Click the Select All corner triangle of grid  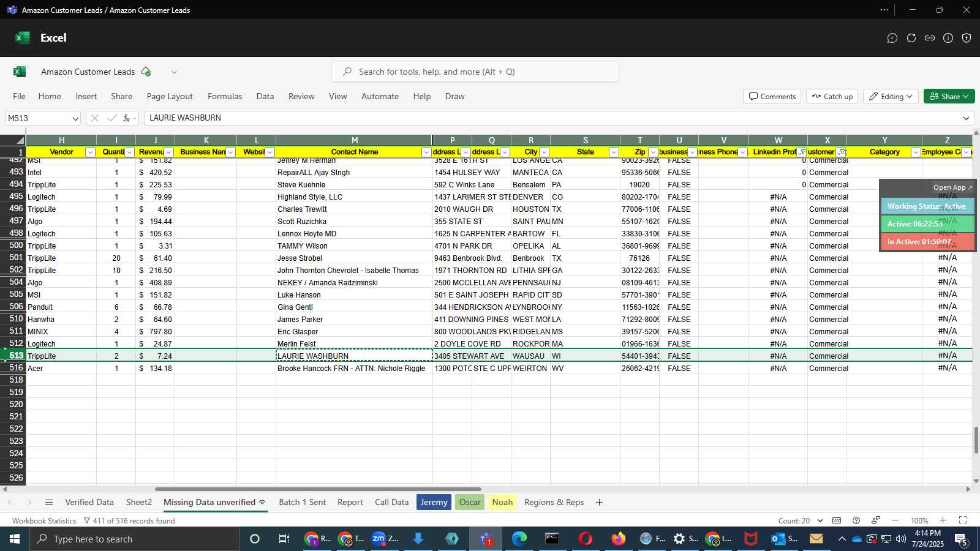click(20, 140)
